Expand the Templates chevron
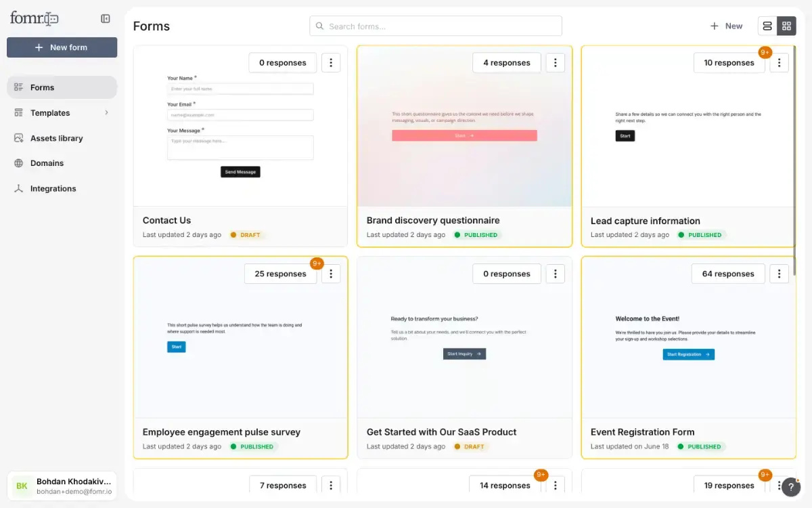Screen dimensions: 812x508 pos(106,112)
